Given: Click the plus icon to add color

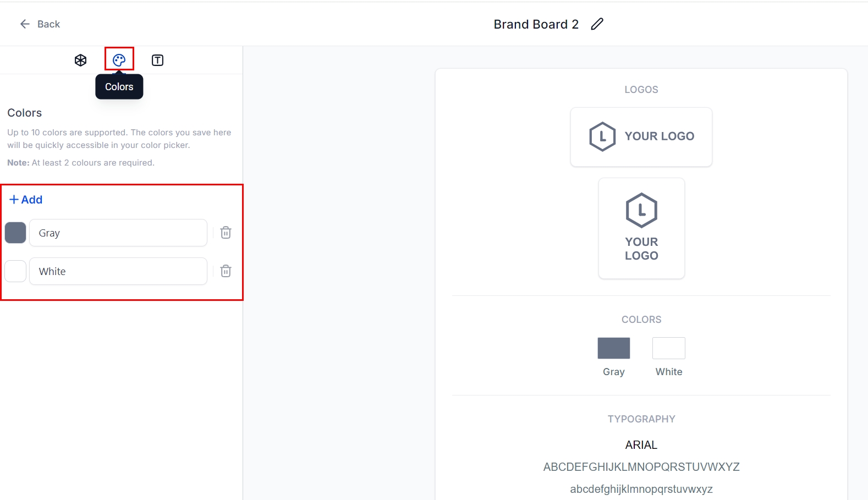Looking at the screenshot, I should 14,200.
